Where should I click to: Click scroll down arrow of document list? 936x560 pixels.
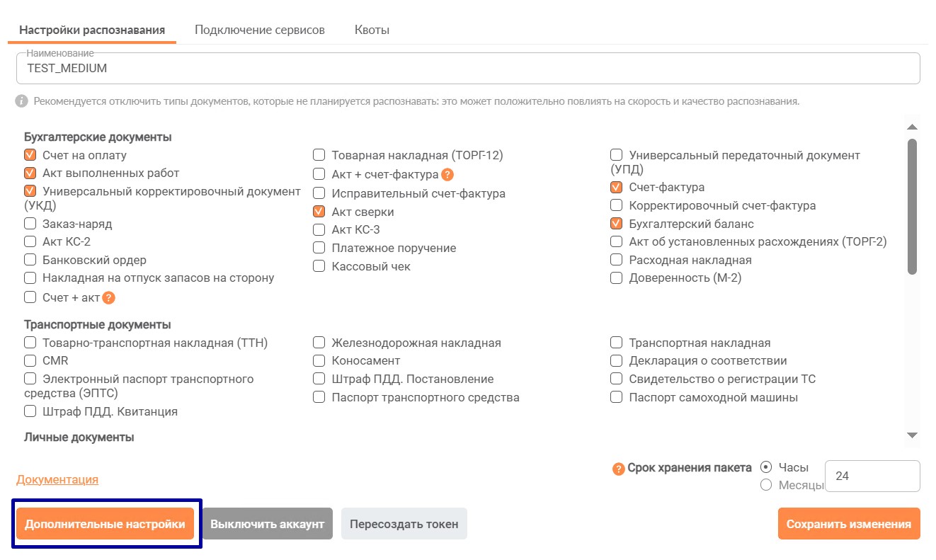coord(912,435)
